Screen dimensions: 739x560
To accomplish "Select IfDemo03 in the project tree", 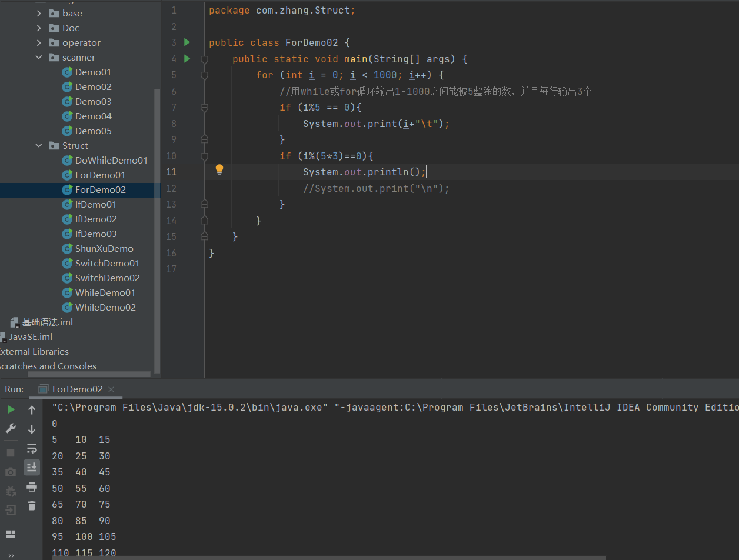I will click(89, 234).
